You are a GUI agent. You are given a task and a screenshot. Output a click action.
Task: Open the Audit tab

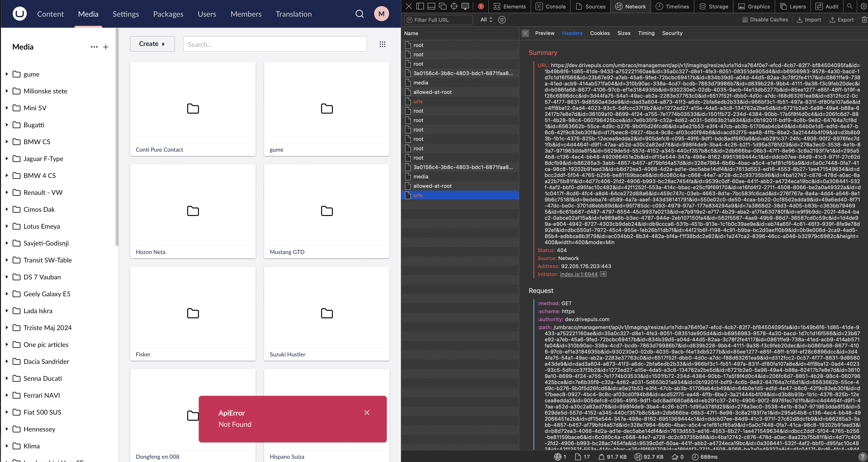click(827, 6)
